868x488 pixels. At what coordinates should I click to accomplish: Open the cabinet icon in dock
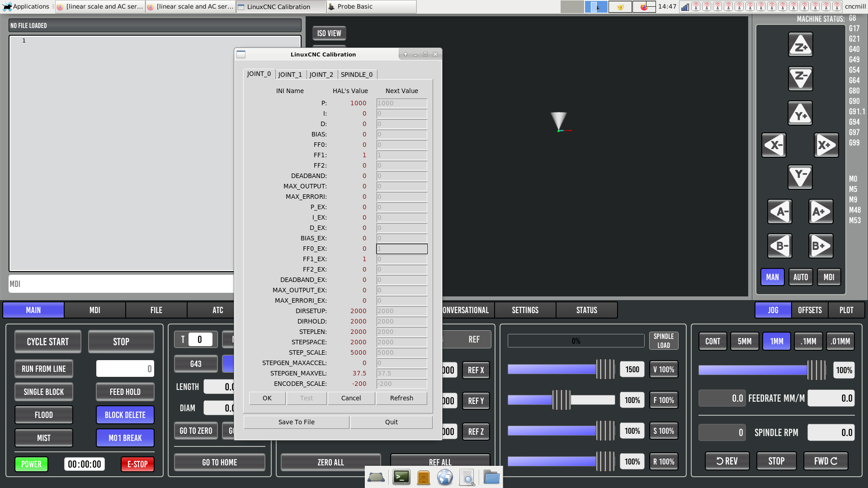pos(424,477)
